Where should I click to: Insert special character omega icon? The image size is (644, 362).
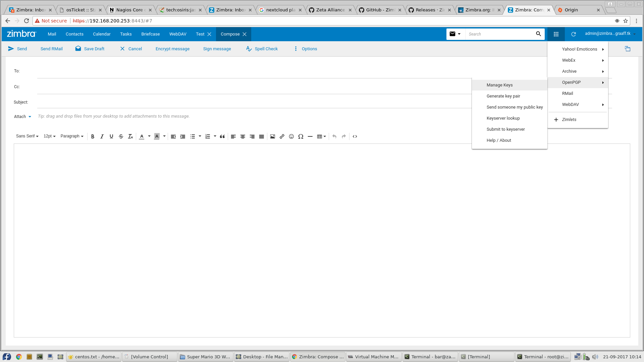[301, 136]
